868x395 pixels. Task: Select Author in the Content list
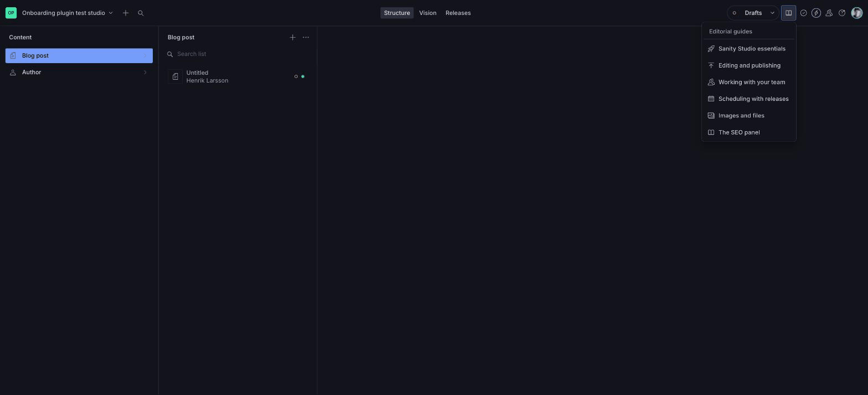(79, 72)
